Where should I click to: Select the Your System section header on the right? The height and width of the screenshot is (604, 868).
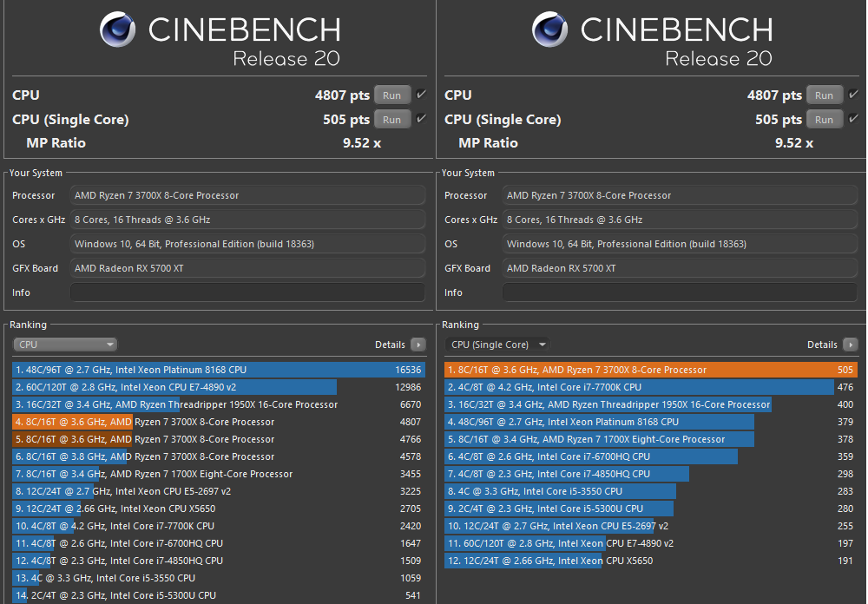click(469, 173)
